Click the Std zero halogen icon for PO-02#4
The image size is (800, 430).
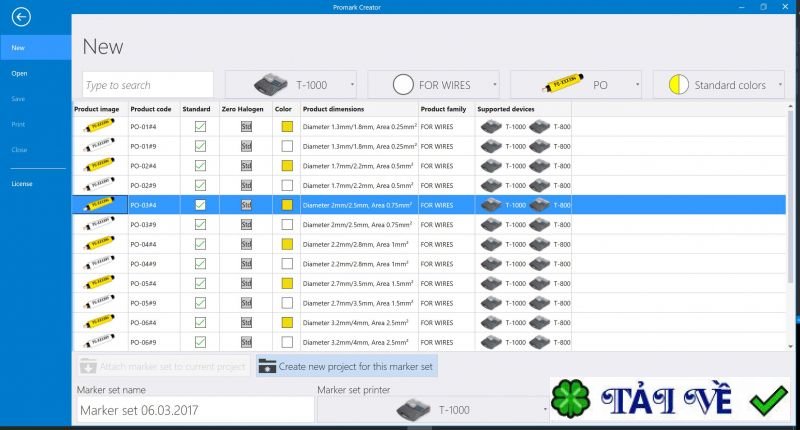[x=246, y=166]
